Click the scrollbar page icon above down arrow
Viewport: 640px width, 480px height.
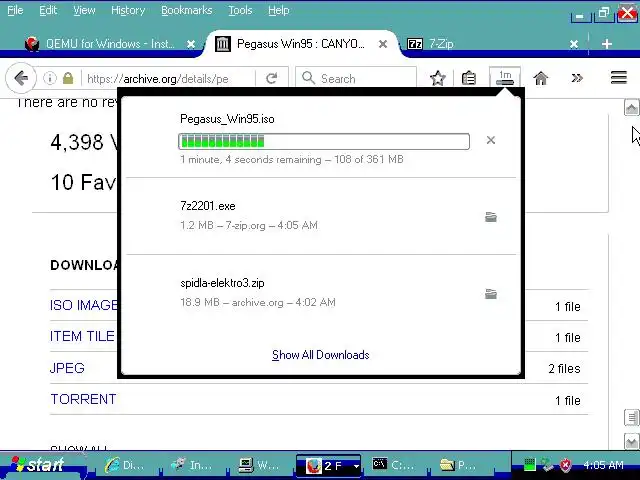click(x=631, y=418)
